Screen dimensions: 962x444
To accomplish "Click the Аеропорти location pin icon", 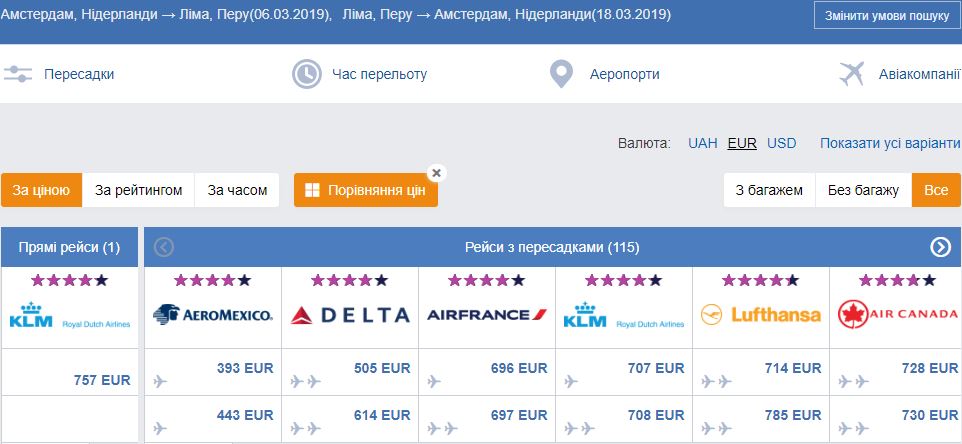I will click(563, 74).
